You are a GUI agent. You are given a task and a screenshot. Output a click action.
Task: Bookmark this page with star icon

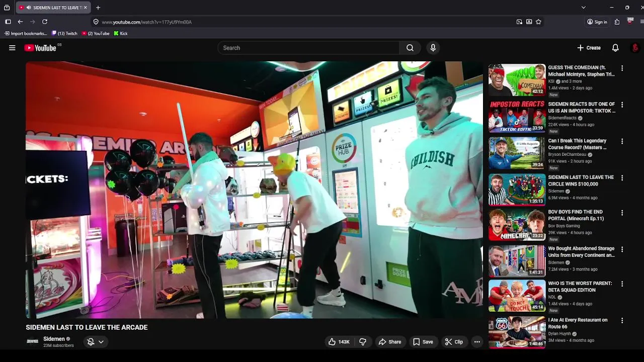(538, 22)
